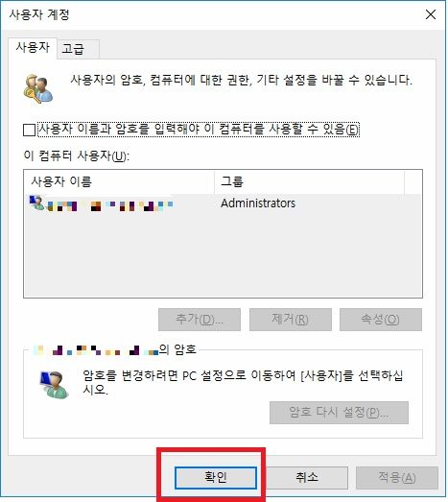
Task: Close the 사용자 계정 dialog window
Action: 431,14
